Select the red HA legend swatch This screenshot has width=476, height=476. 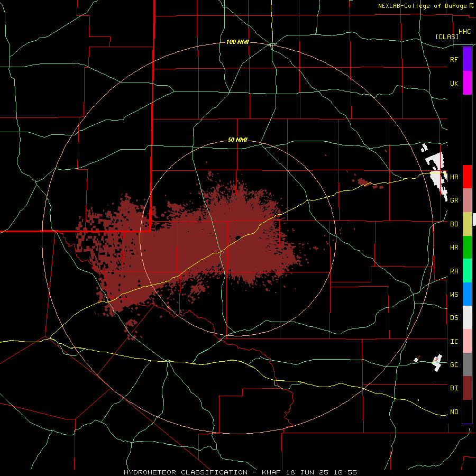(x=467, y=177)
